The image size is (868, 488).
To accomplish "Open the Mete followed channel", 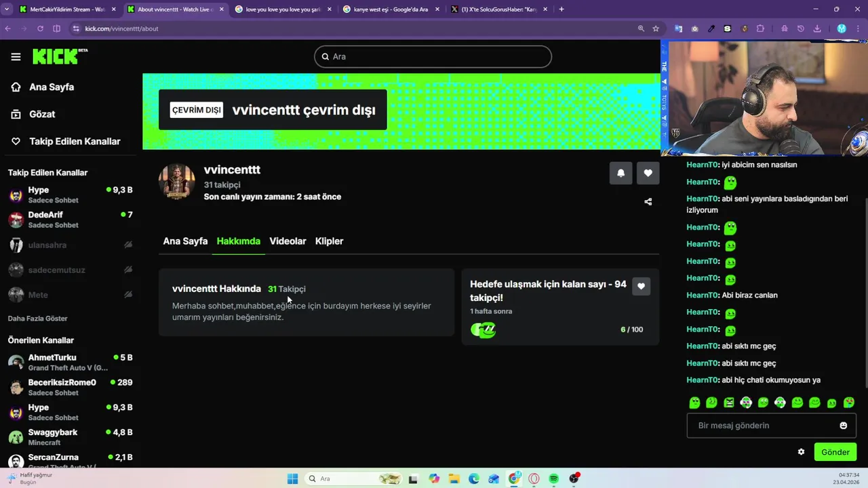I will tap(71, 295).
